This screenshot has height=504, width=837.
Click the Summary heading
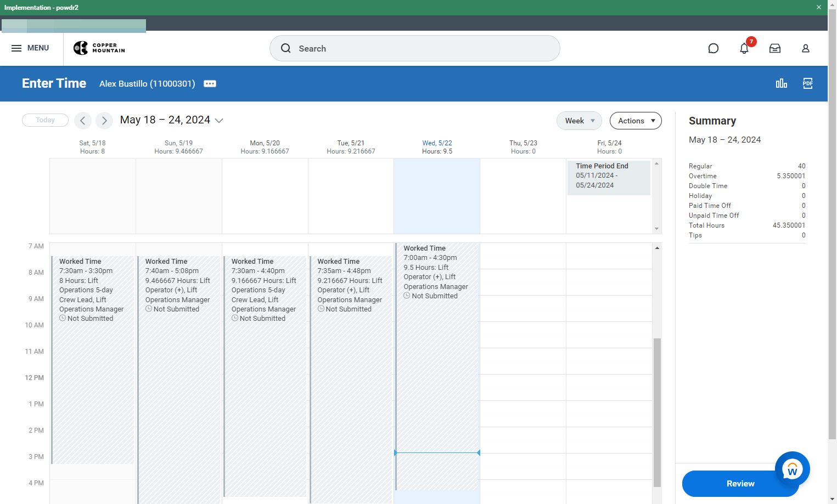pyautogui.click(x=712, y=121)
